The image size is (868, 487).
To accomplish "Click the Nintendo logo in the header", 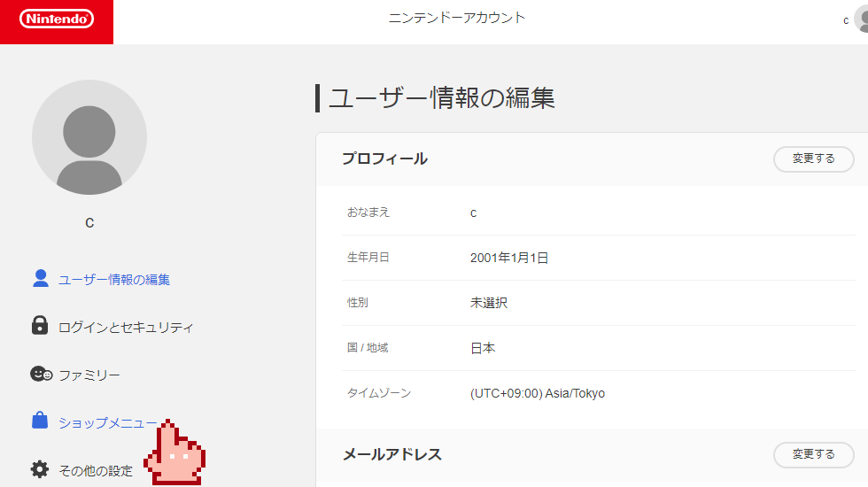I will point(57,19).
